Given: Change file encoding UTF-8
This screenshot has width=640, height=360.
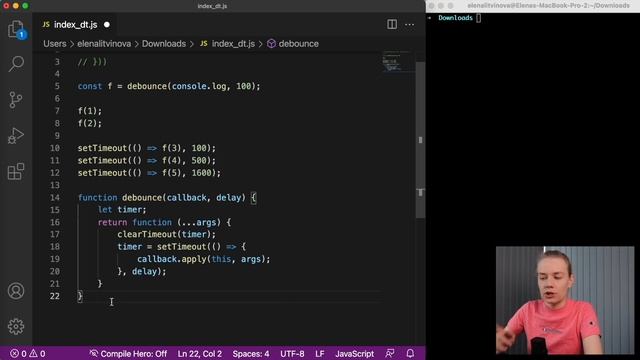Looking at the screenshot, I should 292,353.
